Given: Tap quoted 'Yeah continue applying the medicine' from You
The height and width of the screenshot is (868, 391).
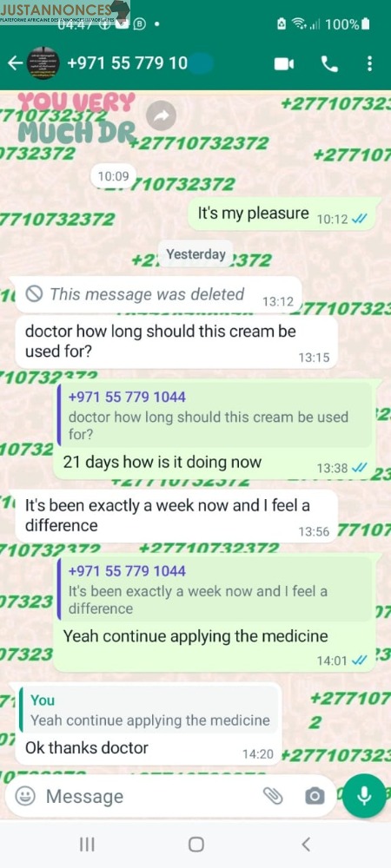Looking at the screenshot, I should 148,710.
